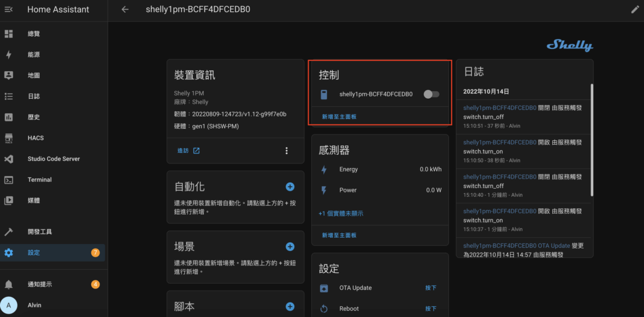
Task: Click the firmware version text (韌體)
Action: (230, 114)
